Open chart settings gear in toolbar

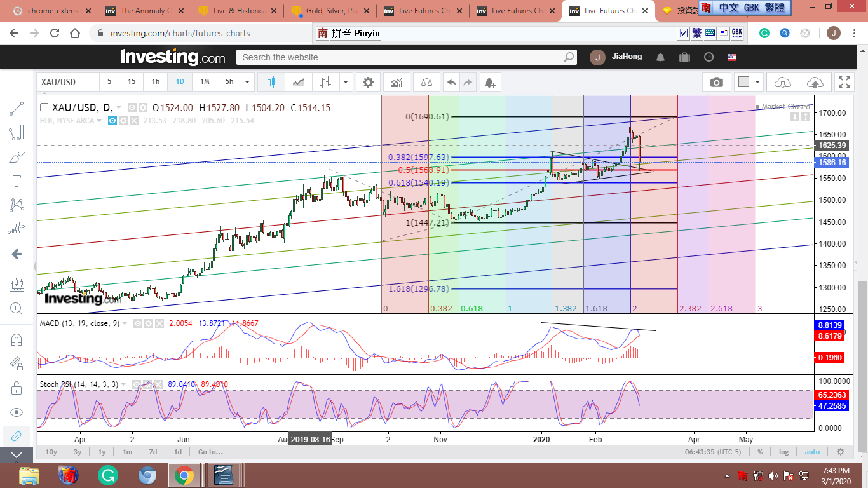coord(368,82)
